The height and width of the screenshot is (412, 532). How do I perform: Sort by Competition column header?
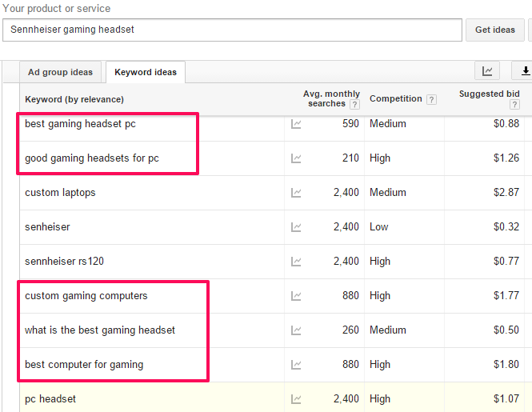click(396, 98)
